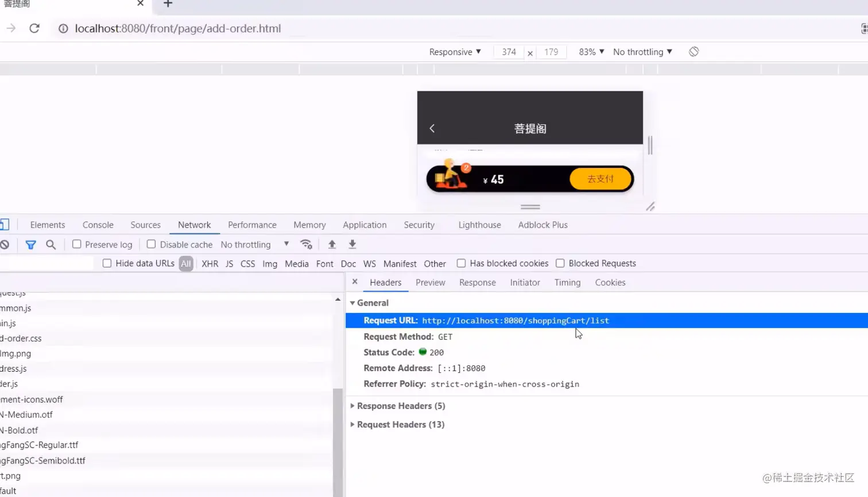Open network search magnifier icon

[x=51, y=245]
